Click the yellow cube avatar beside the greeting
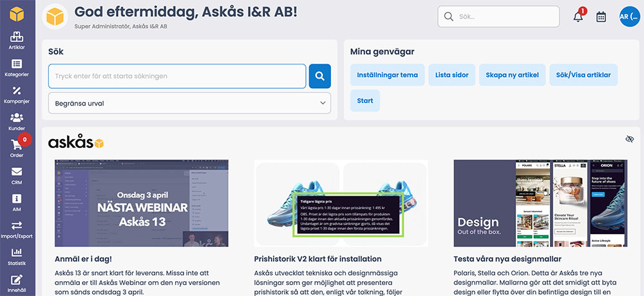This screenshot has height=296, width=644. [x=55, y=17]
